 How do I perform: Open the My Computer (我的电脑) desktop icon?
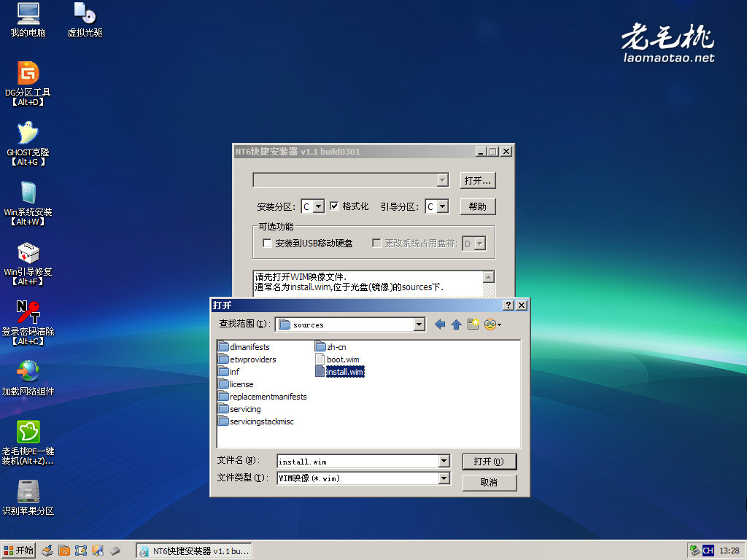pos(28,20)
